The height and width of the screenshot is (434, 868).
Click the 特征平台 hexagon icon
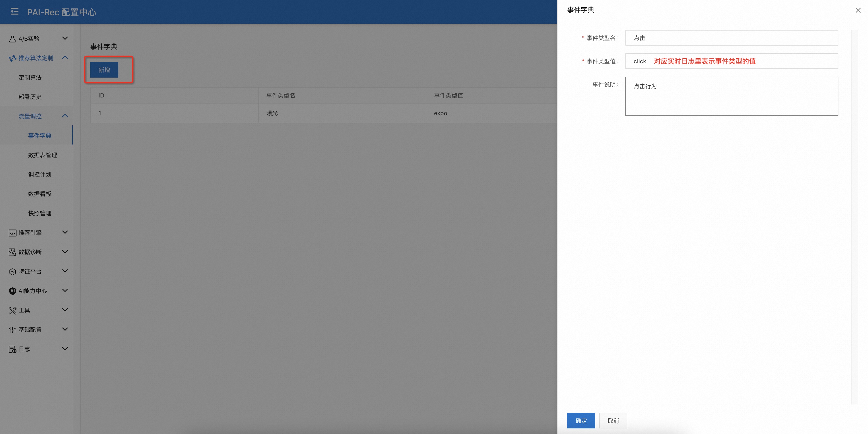tap(12, 272)
